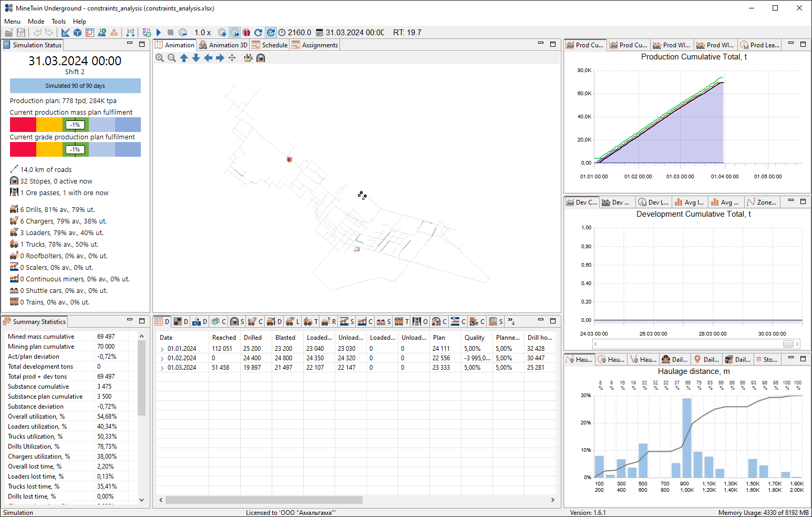Open the Zone... chart tab

[762, 202]
